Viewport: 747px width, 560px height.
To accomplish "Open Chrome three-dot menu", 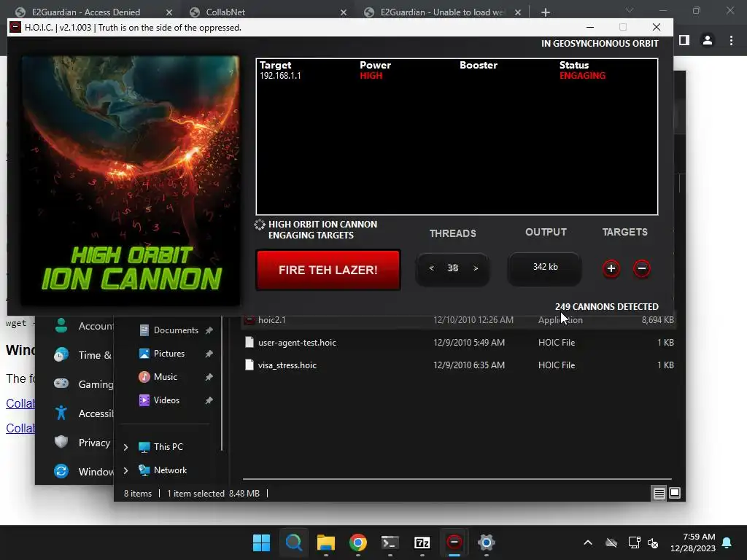I will tap(731, 41).
